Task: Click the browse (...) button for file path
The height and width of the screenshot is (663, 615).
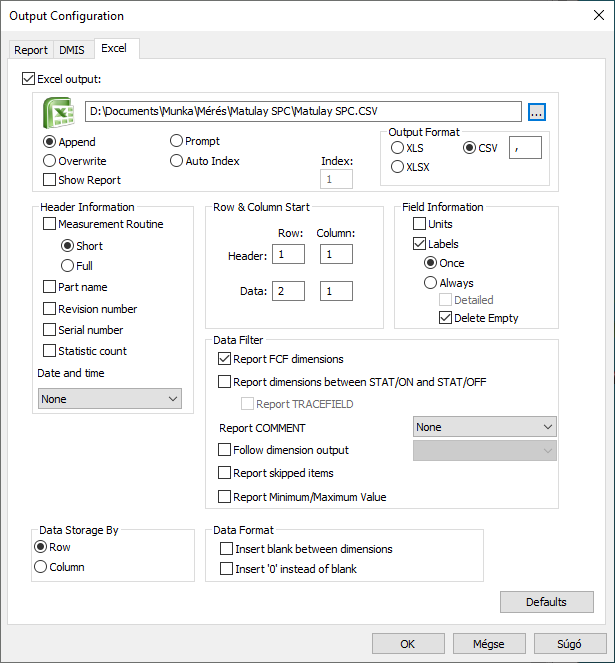Action: coord(537,112)
